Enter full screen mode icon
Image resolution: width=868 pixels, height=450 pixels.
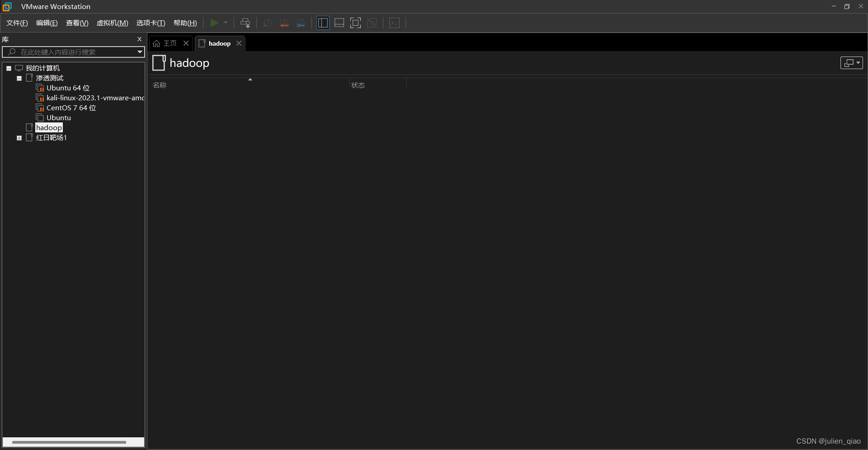point(356,23)
